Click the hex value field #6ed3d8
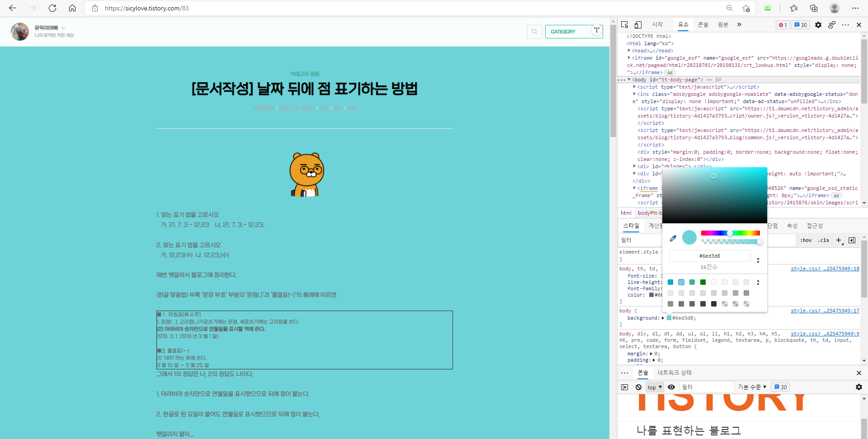868x439 pixels. tap(710, 256)
